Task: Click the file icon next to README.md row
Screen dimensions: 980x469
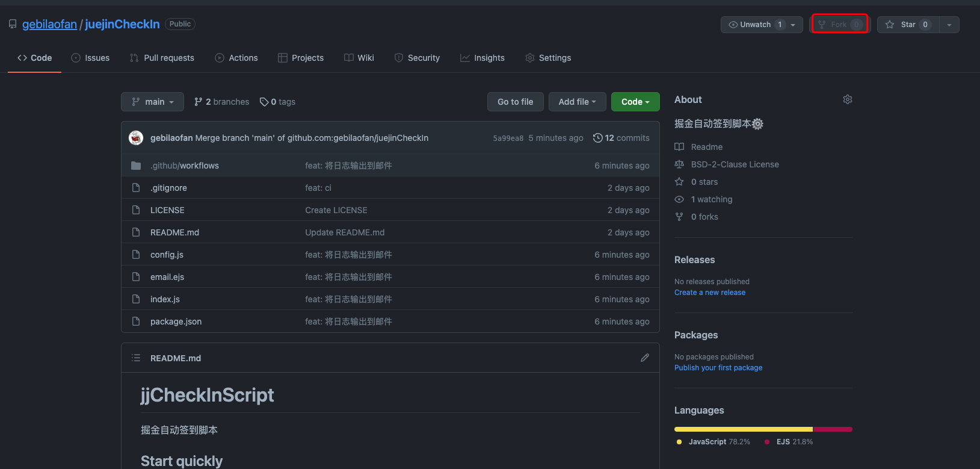Action: (x=136, y=232)
